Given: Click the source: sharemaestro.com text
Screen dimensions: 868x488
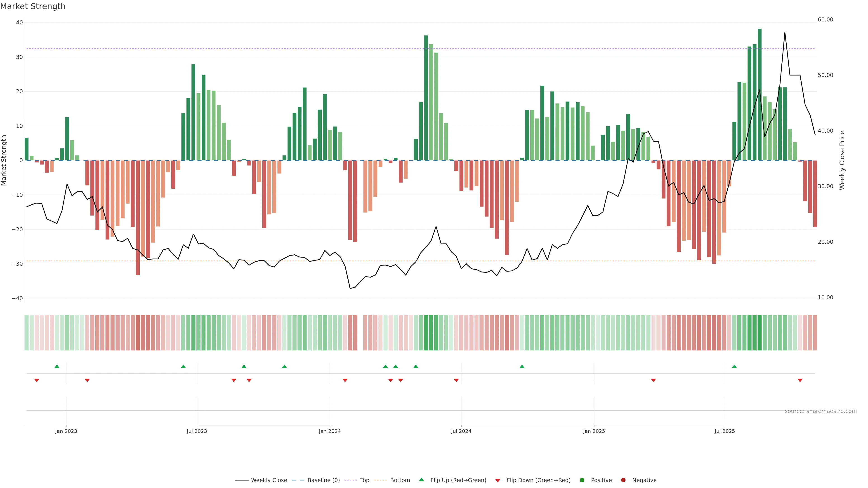Looking at the screenshot, I should point(821,411).
